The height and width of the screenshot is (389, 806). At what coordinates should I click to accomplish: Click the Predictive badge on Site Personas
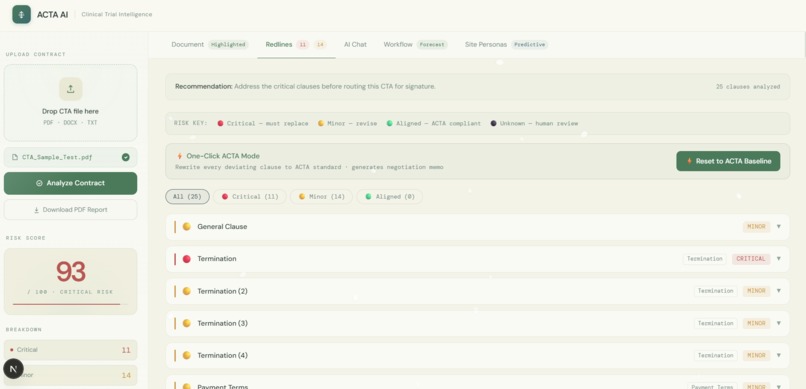click(529, 45)
